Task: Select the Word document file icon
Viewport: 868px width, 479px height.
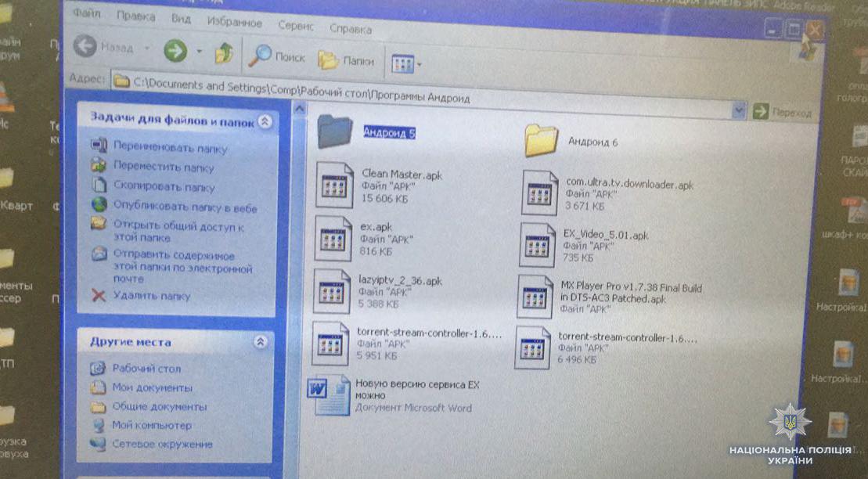Action: click(329, 394)
